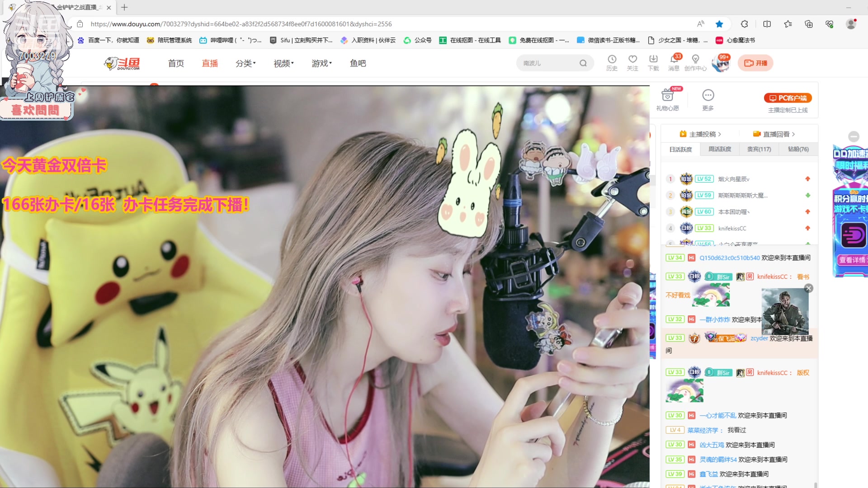
Task: Favorite page with the blue star icon
Action: (719, 24)
